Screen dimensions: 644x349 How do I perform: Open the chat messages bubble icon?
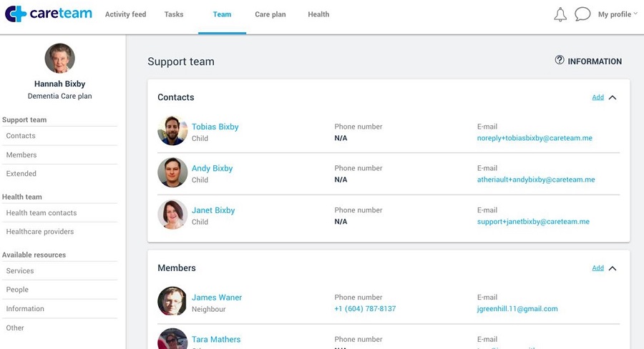coord(582,14)
